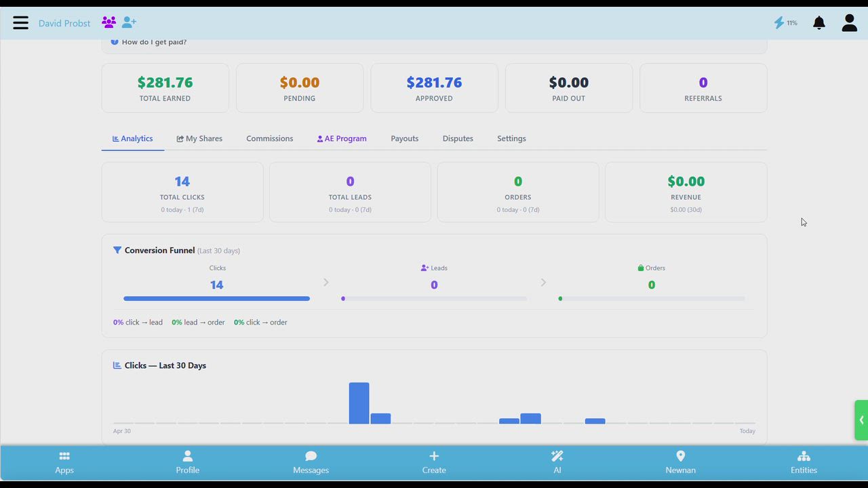
Task: Click the Orders bag icon in funnel
Action: tap(641, 268)
